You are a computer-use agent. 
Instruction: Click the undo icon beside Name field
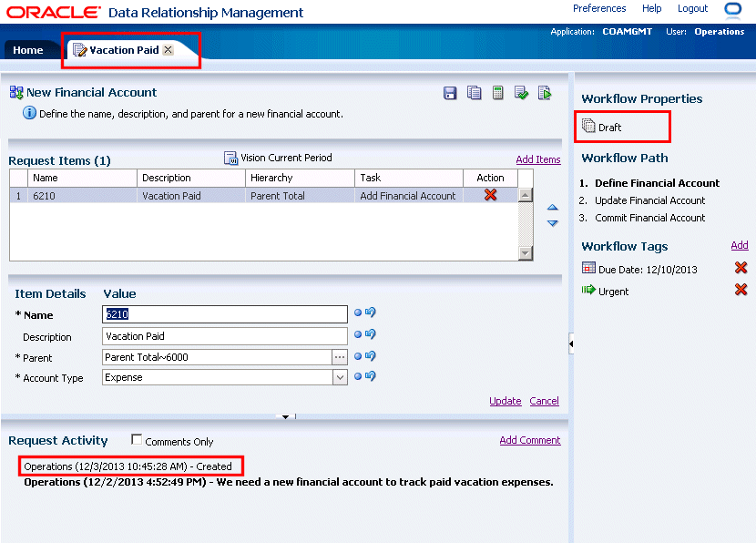coord(371,312)
